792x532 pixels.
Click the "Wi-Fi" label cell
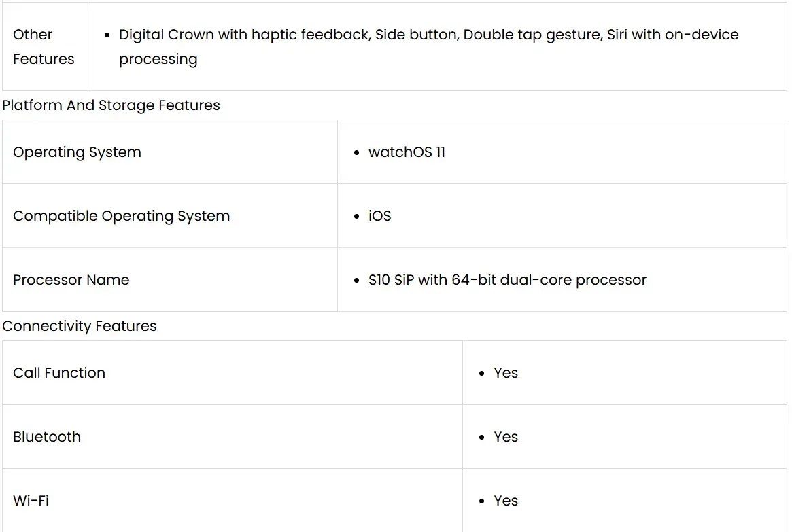31,501
